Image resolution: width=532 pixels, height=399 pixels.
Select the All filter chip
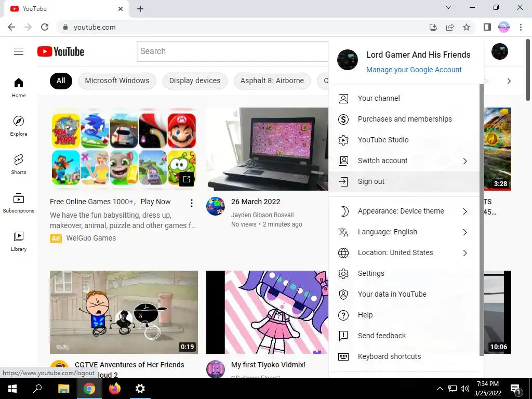click(61, 81)
